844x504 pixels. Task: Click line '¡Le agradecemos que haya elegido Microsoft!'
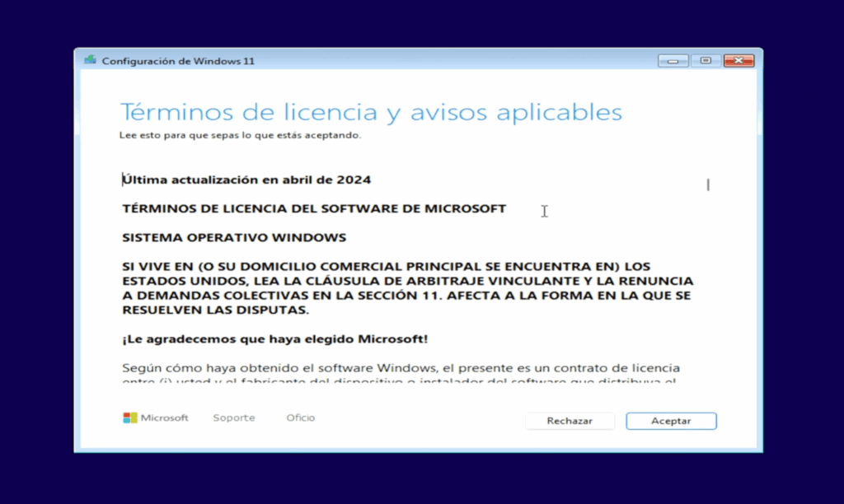click(275, 338)
